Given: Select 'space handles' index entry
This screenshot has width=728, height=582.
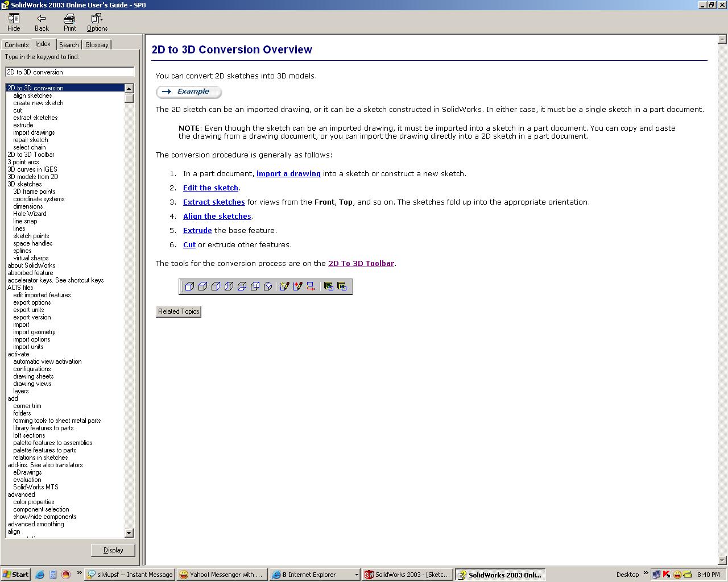Looking at the screenshot, I should pos(33,243).
